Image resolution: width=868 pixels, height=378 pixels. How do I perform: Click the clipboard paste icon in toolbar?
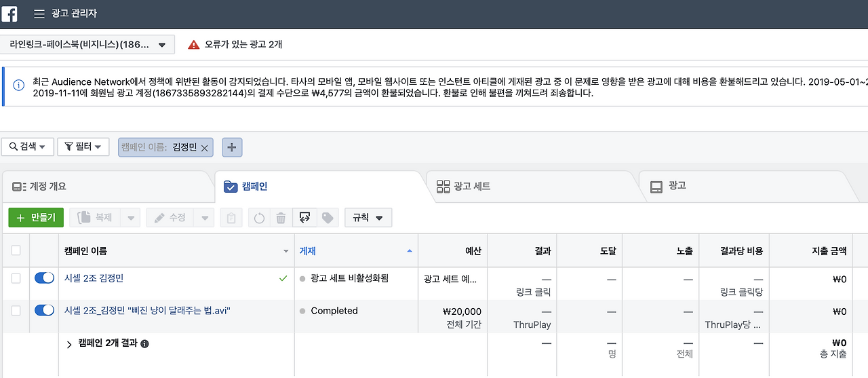(x=231, y=218)
